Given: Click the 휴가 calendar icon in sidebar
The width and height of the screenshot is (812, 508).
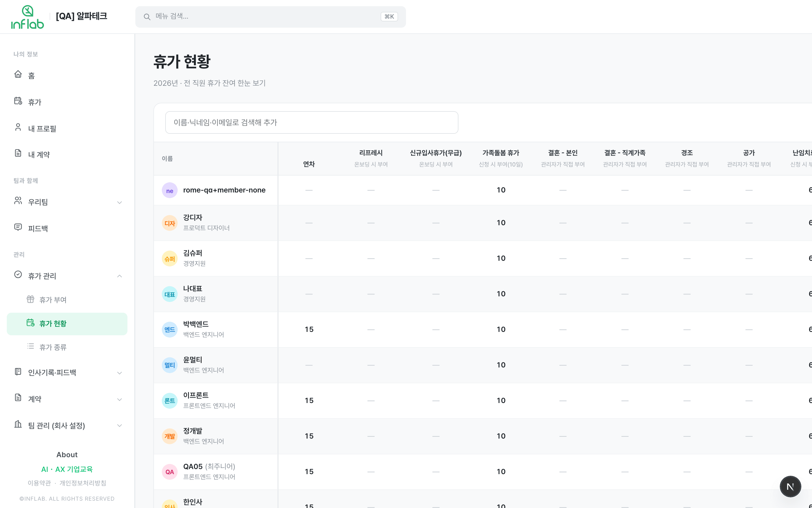Looking at the screenshot, I should (x=18, y=101).
